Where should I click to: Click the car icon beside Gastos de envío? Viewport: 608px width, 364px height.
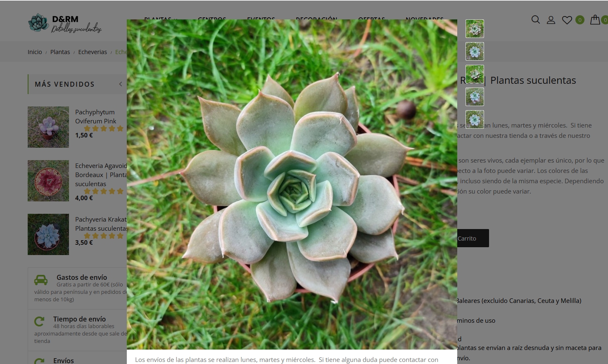41,280
